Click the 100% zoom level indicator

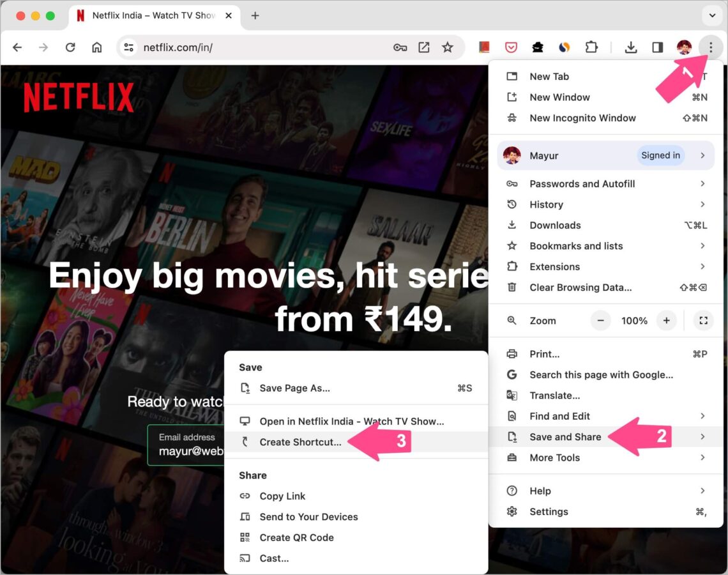coord(634,320)
